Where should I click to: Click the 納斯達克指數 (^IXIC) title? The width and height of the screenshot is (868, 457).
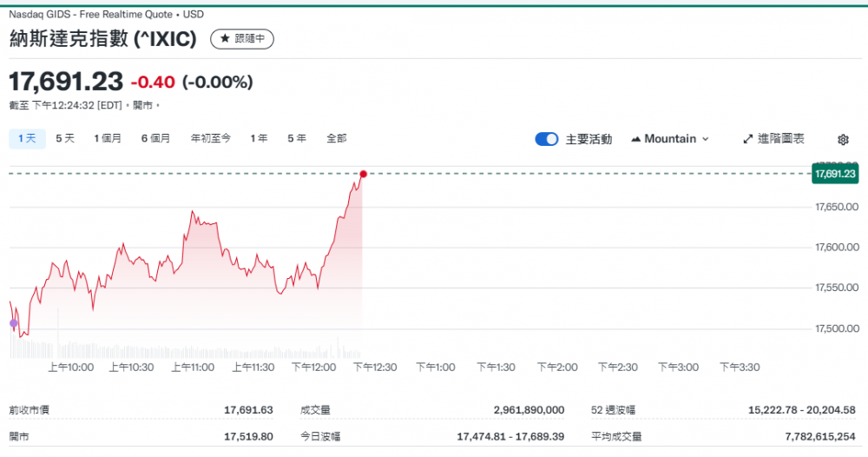[103, 39]
